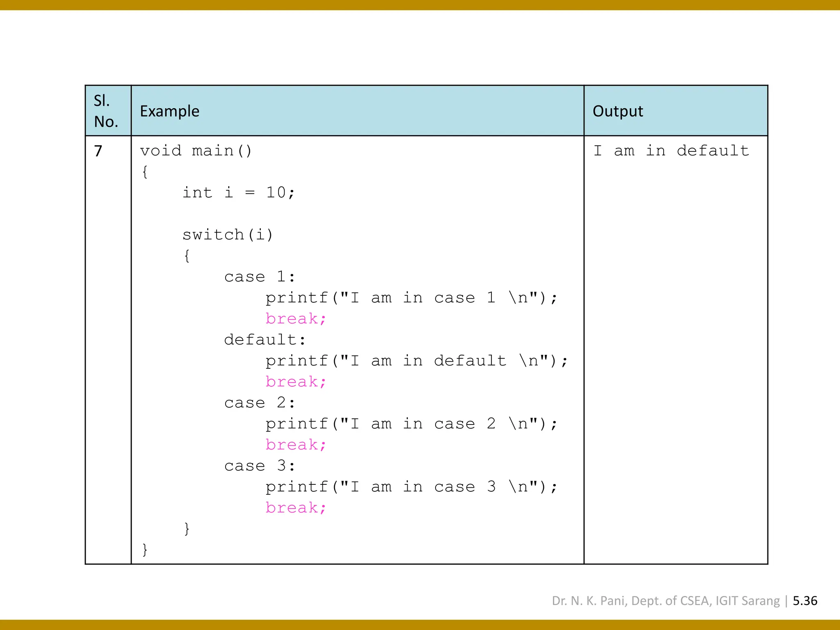Viewport: 840px width, 630px height.
Task: Click the 'case 2:' label
Action: pos(260,403)
